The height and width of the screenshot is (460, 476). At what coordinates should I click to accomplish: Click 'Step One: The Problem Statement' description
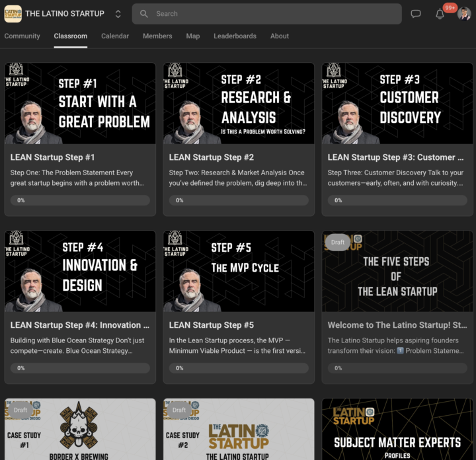coord(77,178)
